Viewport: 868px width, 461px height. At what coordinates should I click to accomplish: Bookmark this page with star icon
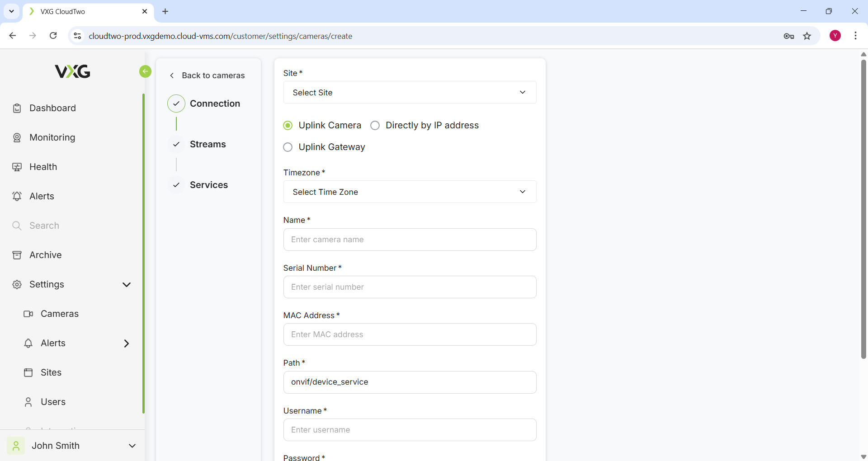[x=807, y=36]
